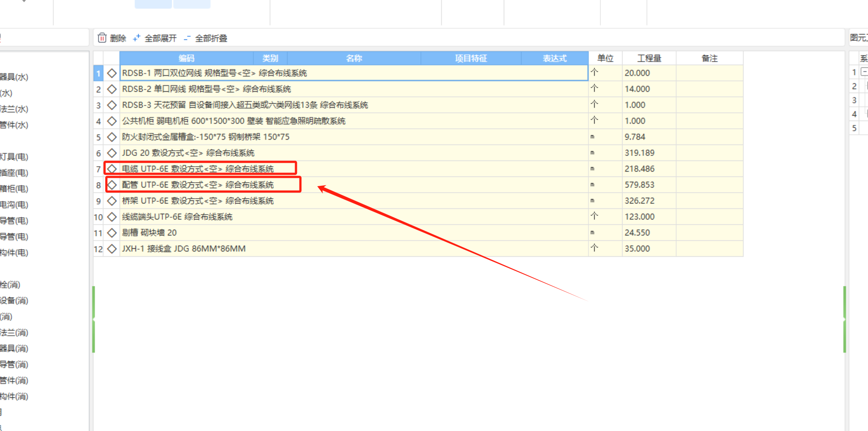Select 设备(消) in left sidebar
This screenshot has height=431, width=868.
tap(14, 301)
